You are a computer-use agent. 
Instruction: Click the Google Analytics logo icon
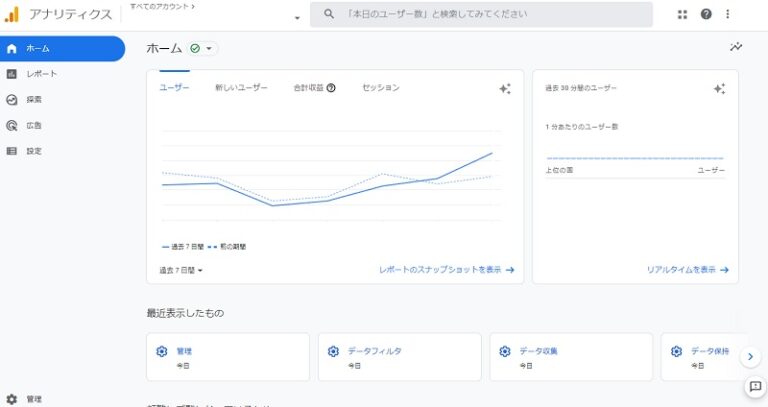click(x=12, y=14)
